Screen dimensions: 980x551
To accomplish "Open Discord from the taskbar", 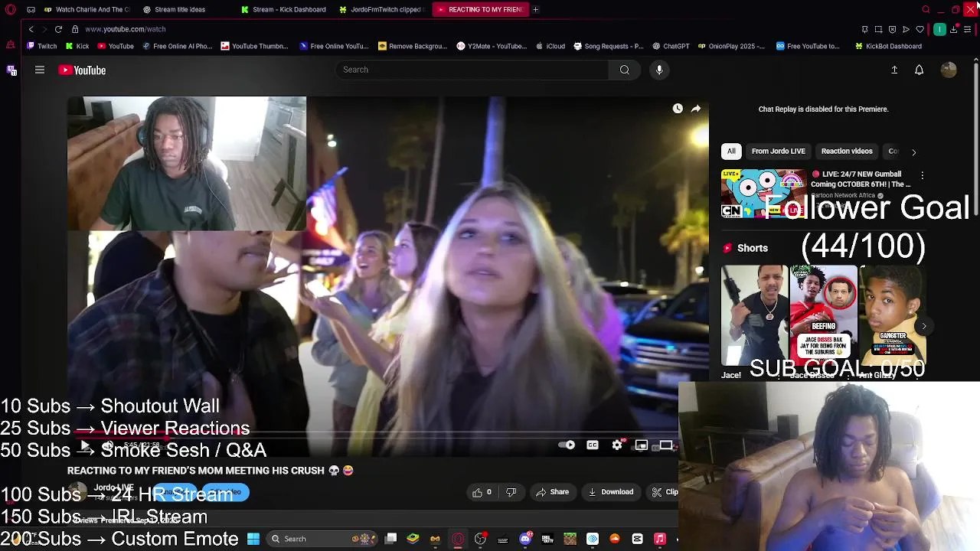I will coord(525,539).
